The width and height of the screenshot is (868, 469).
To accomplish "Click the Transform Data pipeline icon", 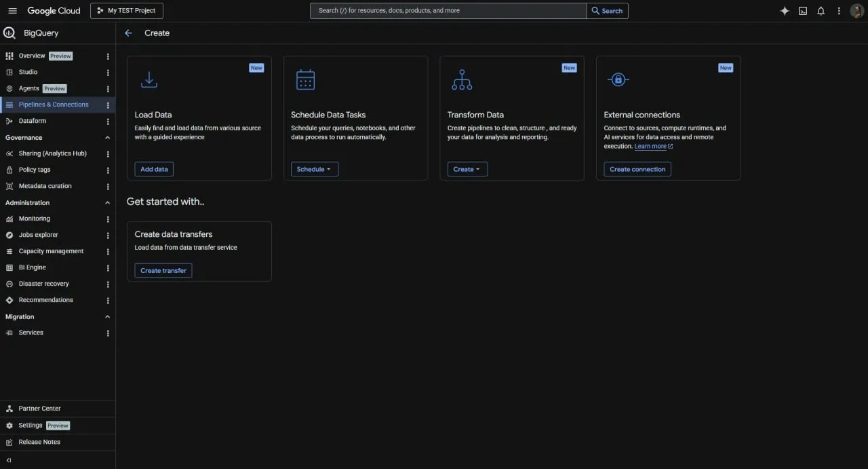I will pyautogui.click(x=462, y=79).
